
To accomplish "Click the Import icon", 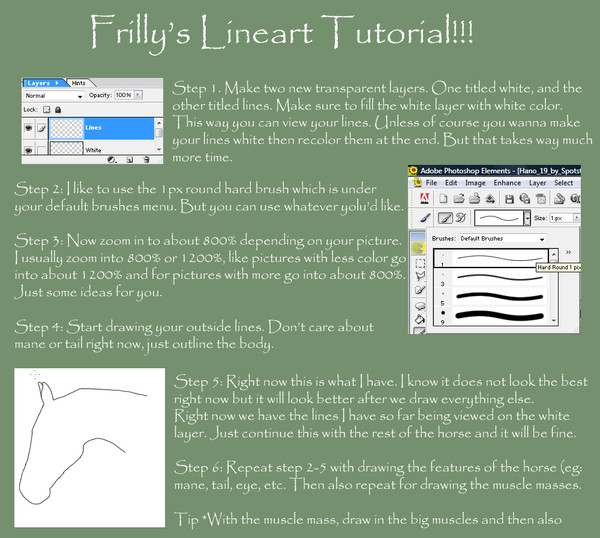I will (x=490, y=199).
